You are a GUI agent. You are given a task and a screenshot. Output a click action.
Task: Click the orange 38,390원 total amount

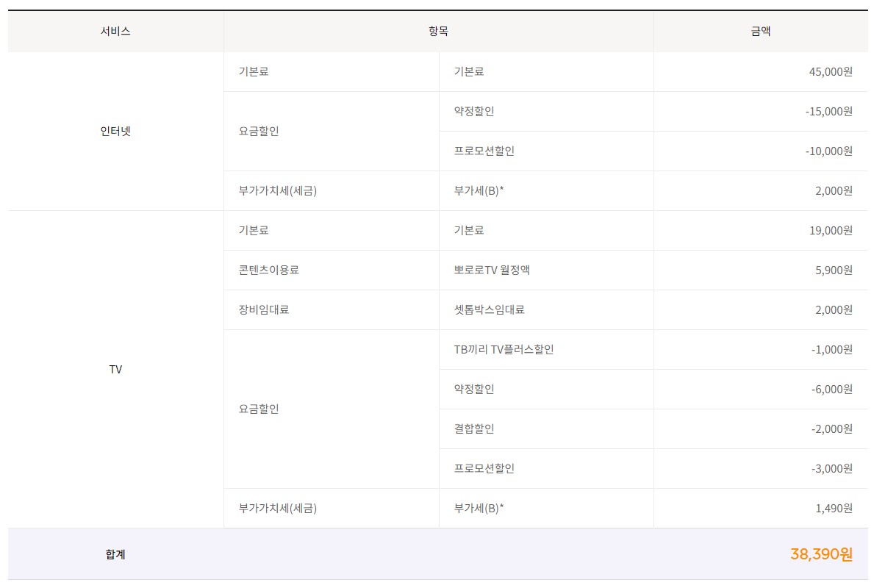click(x=821, y=555)
